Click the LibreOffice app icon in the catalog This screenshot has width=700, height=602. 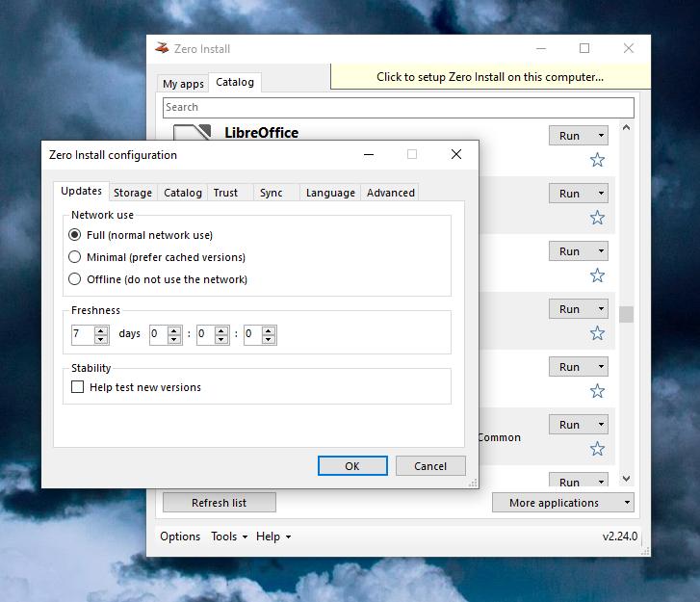(x=192, y=132)
